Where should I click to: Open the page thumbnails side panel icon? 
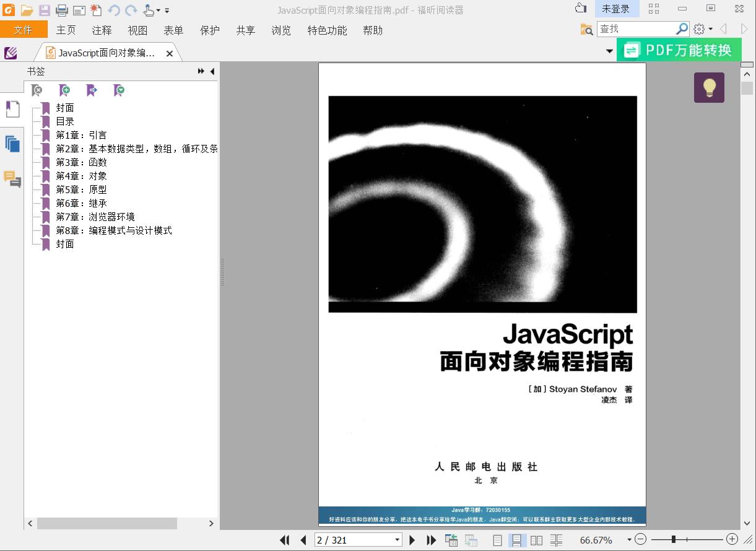coord(12,144)
